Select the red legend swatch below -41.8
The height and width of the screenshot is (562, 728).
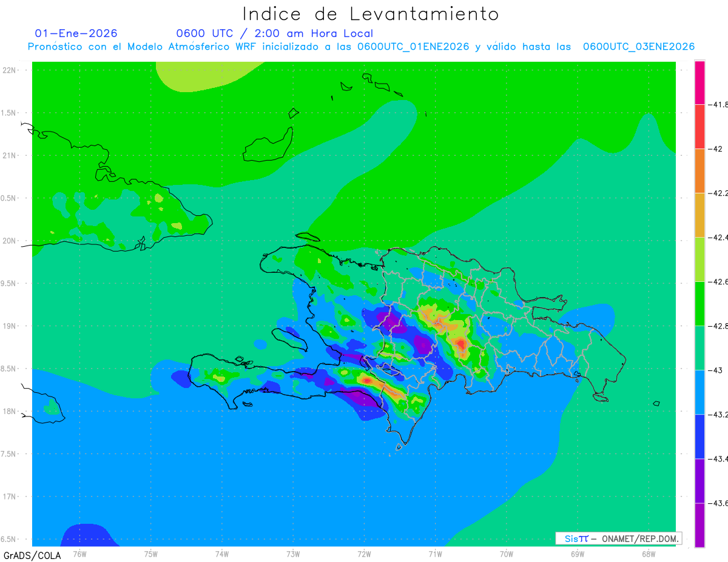click(x=699, y=126)
